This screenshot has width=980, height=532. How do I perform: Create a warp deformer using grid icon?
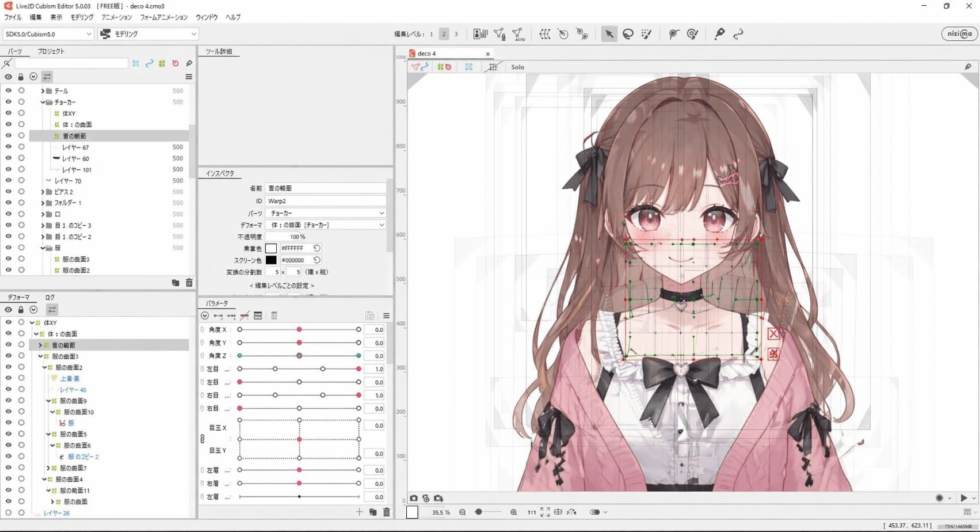544,34
